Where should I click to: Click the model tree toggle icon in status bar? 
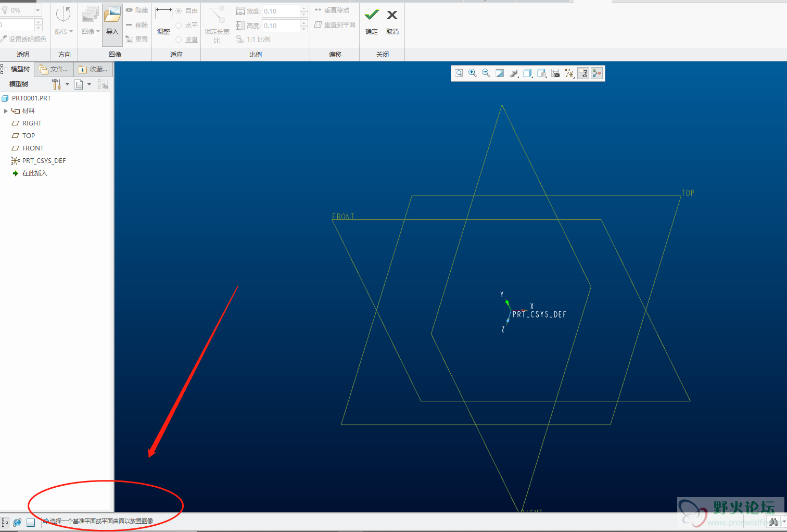pos(5,522)
